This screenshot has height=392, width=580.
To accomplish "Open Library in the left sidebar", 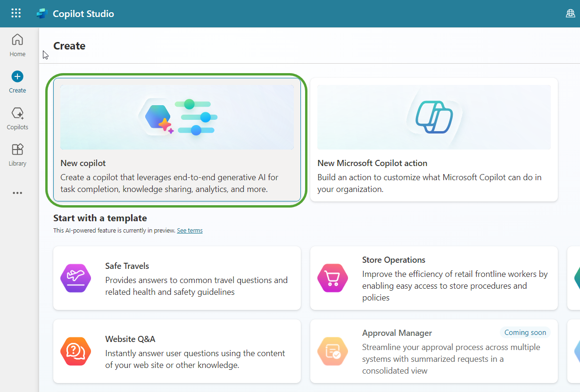I will (x=17, y=155).
